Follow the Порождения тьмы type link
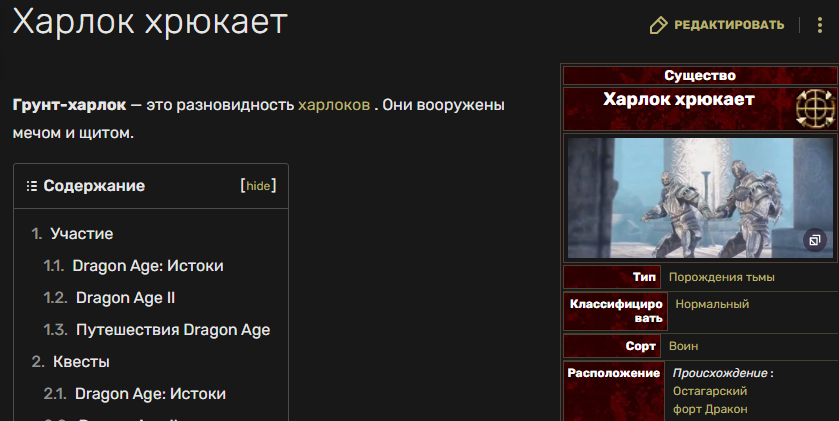839x421 pixels. click(x=721, y=277)
